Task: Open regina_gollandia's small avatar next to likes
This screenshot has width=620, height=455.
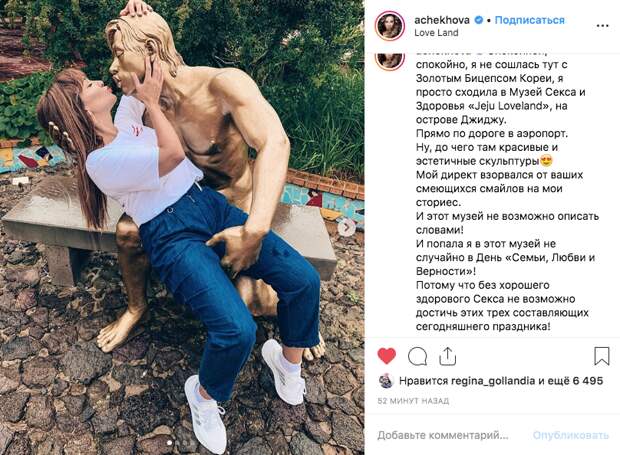Action: [386, 381]
